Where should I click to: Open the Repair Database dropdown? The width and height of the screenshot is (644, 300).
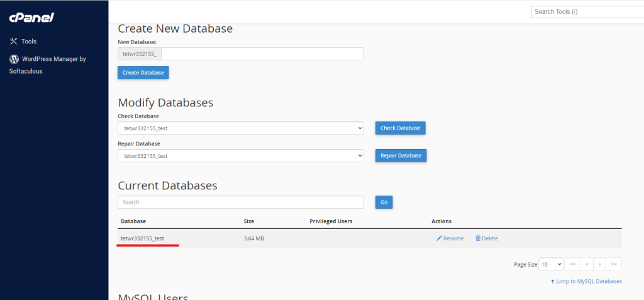tap(240, 155)
